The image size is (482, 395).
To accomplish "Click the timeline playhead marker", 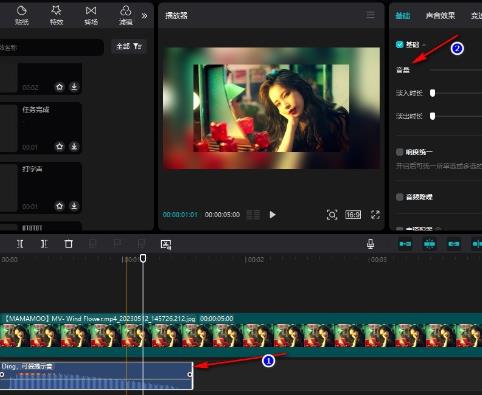I will 143,258.
